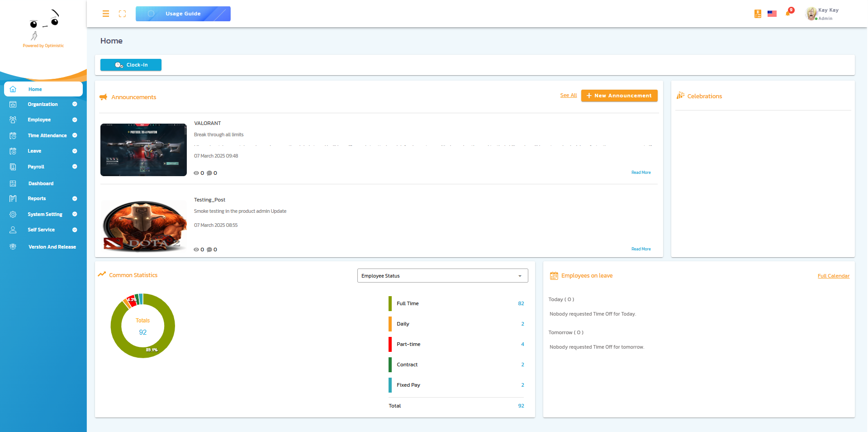Click the Dashboard sidebar icon

13,183
